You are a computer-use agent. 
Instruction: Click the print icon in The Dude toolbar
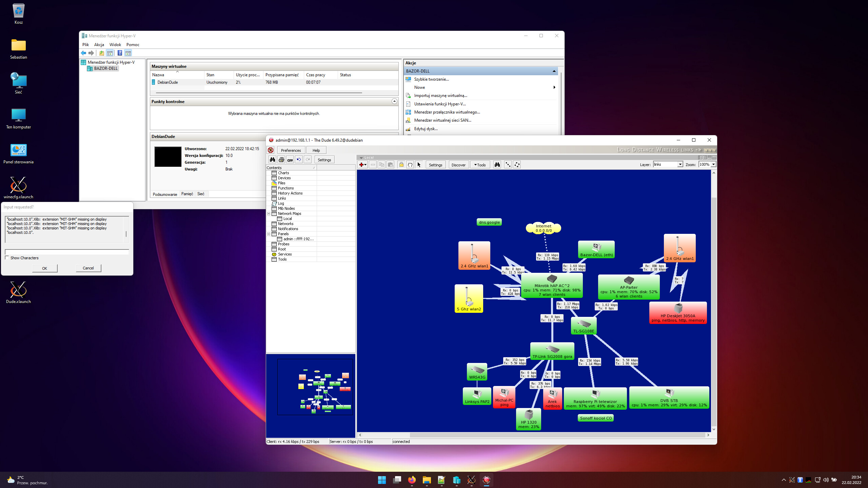click(281, 159)
